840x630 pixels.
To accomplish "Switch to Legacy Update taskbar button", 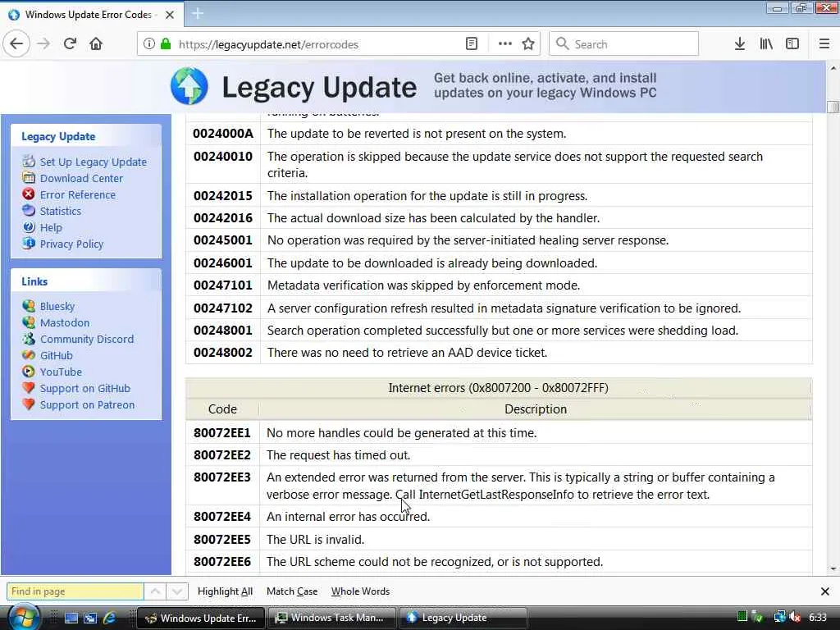I will coord(463,618).
